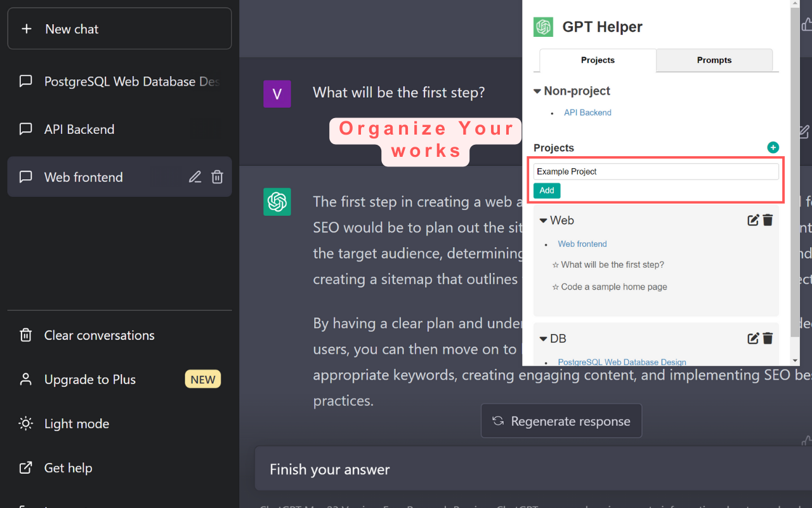
Task: Delete Web frontend chat using sidebar trash icon
Action: pyautogui.click(x=217, y=177)
